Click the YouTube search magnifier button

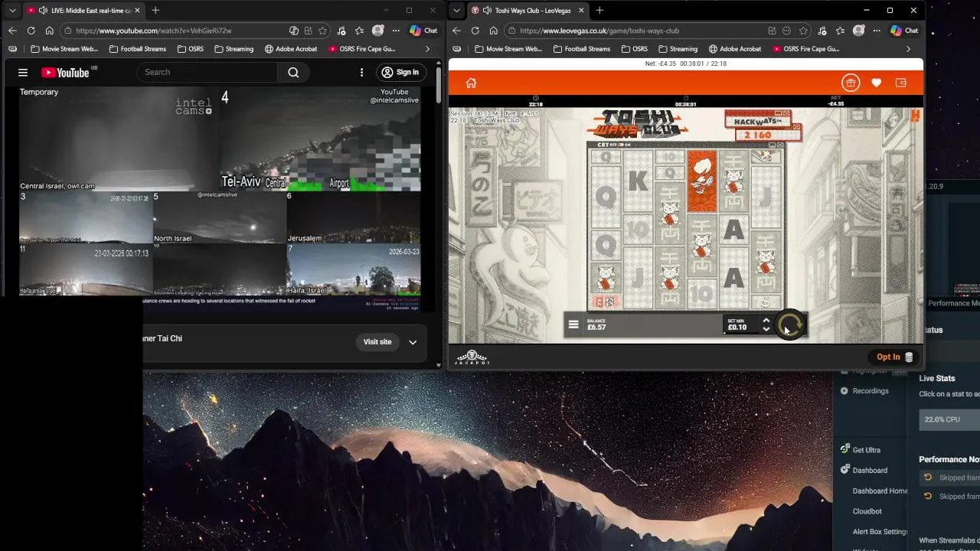293,72
